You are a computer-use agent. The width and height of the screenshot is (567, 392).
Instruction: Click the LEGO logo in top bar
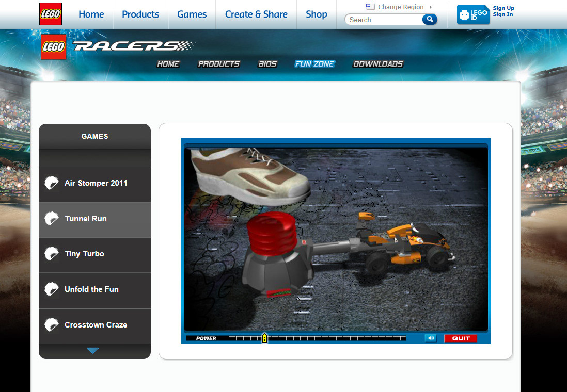coord(51,14)
